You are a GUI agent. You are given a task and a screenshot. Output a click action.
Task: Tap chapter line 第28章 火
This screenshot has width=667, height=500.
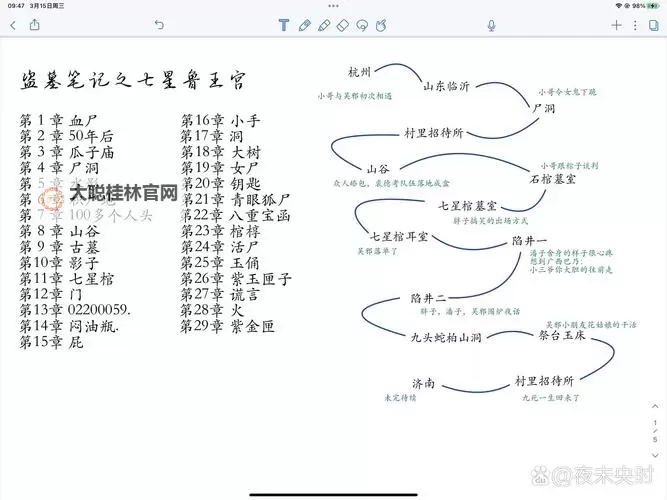(212, 310)
